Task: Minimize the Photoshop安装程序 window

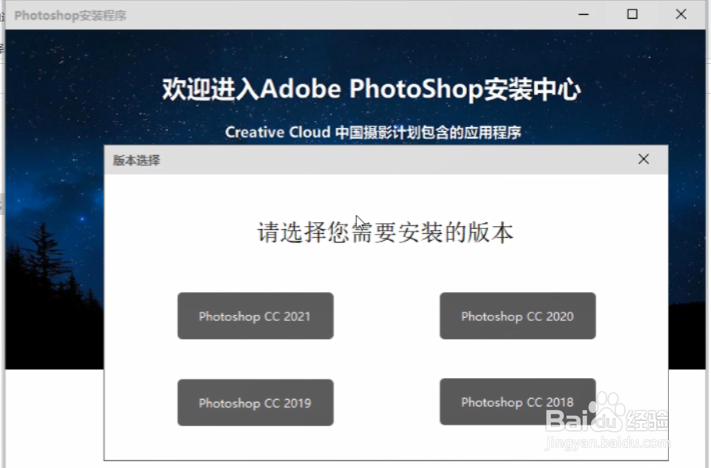Action: coord(584,15)
